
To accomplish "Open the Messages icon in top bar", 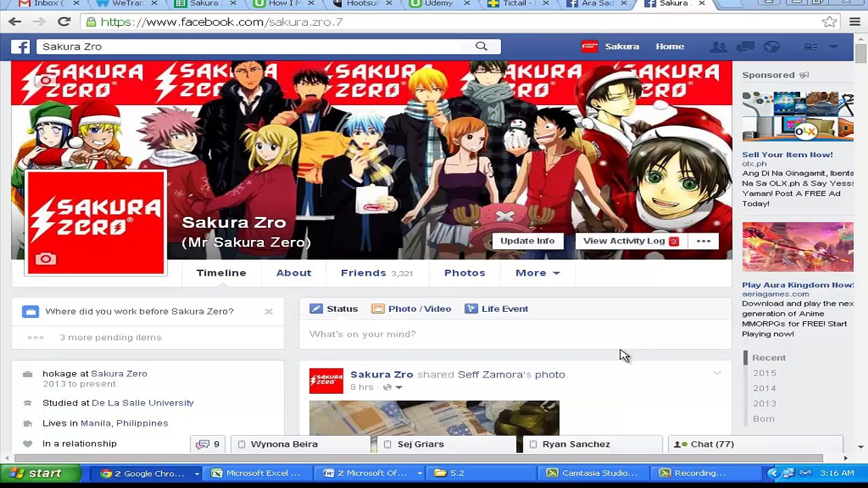I will tap(745, 47).
